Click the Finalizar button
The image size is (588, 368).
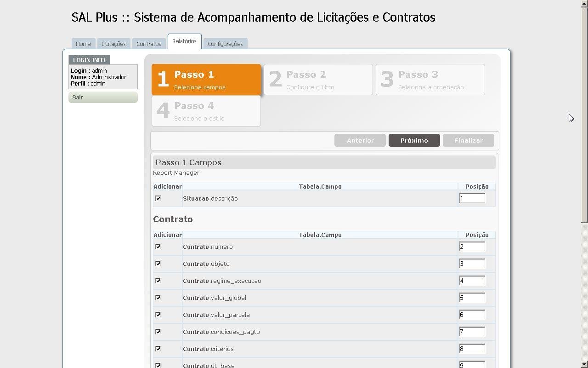coord(468,140)
